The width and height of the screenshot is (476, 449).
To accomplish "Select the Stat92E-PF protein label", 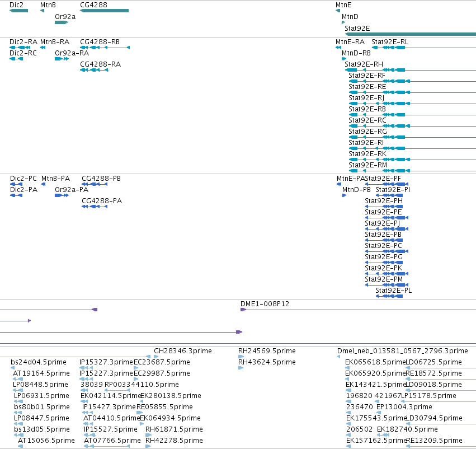I will pos(383,179).
